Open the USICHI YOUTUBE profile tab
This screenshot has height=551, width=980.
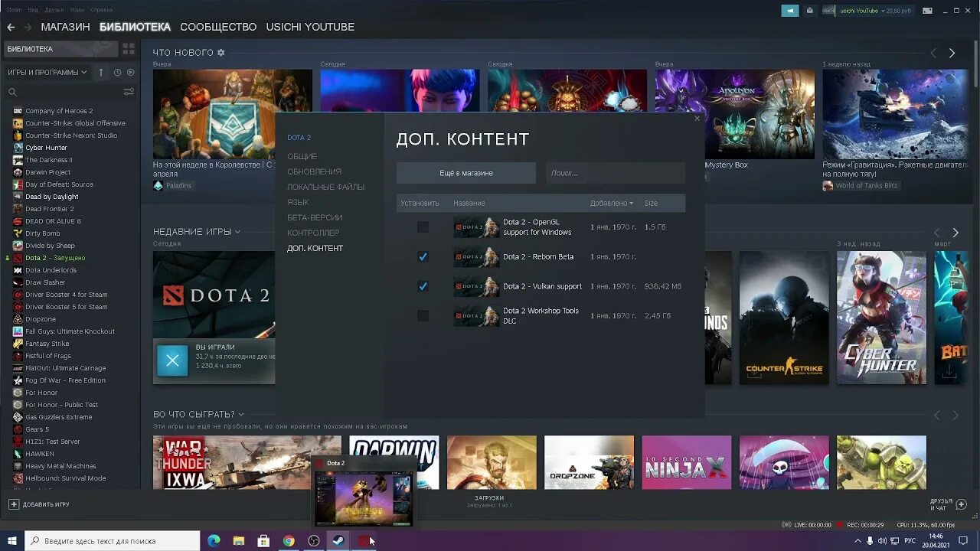point(310,27)
